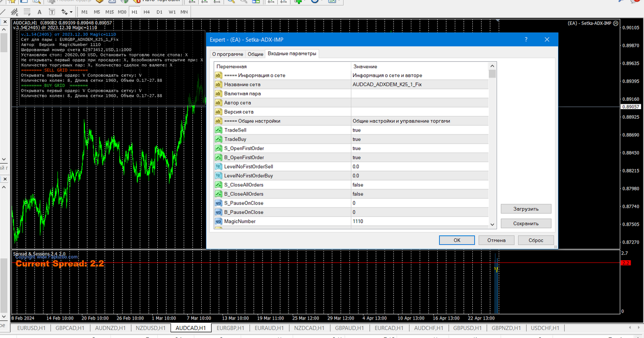Open the Общие tab
The width and height of the screenshot is (644, 338).
coord(256,54)
